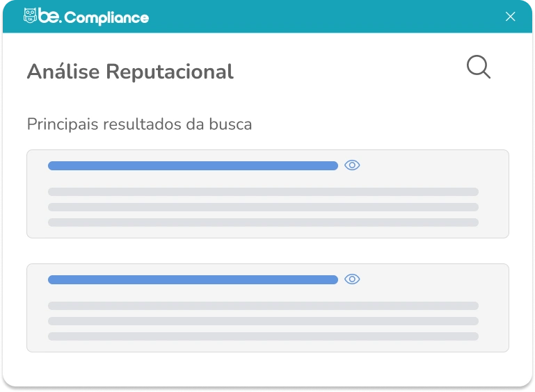Image resolution: width=535 pixels, height=392 pixels.
Task: Click second result's top gray text line
Action: pos(263,306)
